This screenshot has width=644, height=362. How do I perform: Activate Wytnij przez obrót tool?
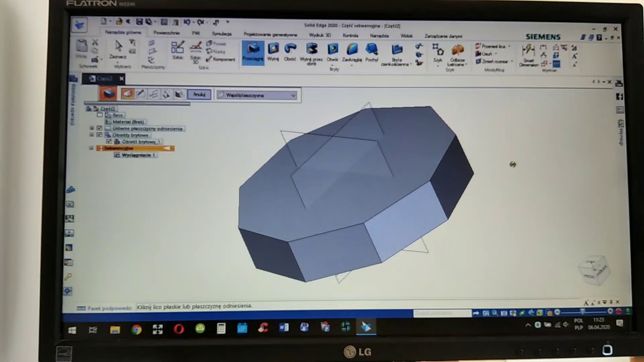(311, 54)
